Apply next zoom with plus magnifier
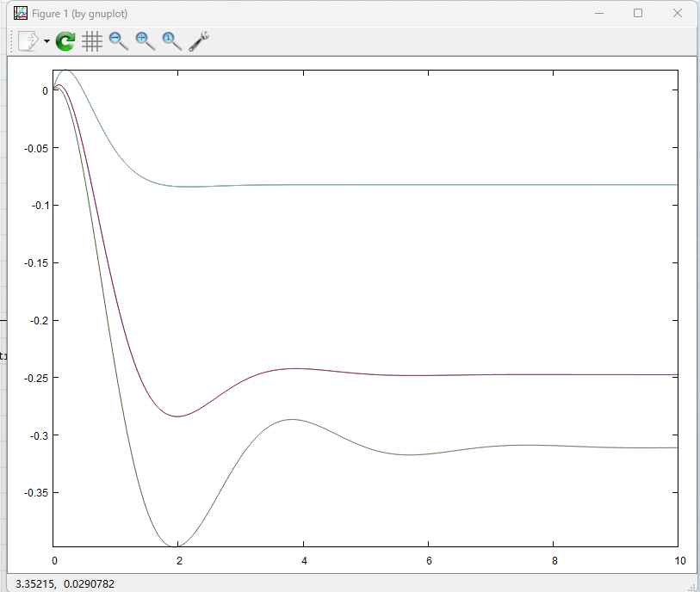The image size is (700, 592). (146, 40)
